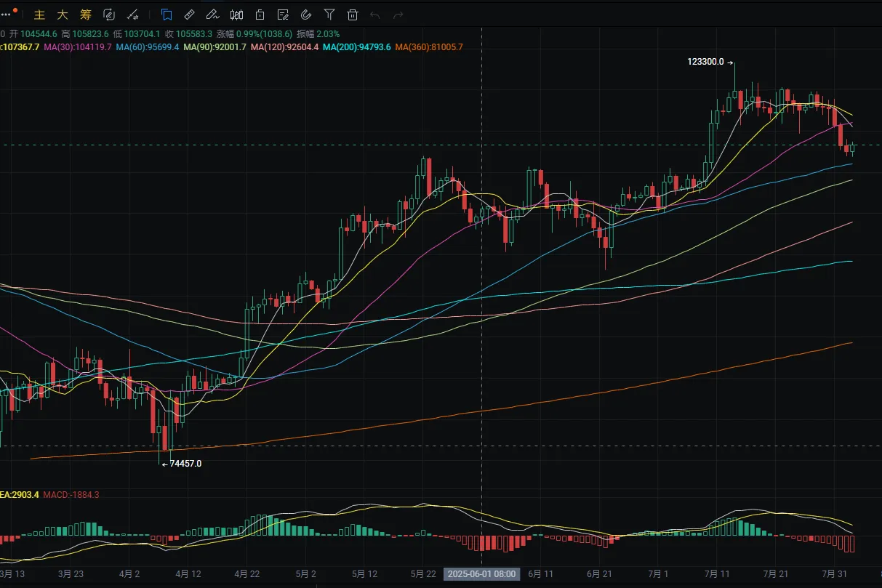Viewport: 882px width, 588px height.
Task: Select the ruler measurement tool
Action: [189, 15]
